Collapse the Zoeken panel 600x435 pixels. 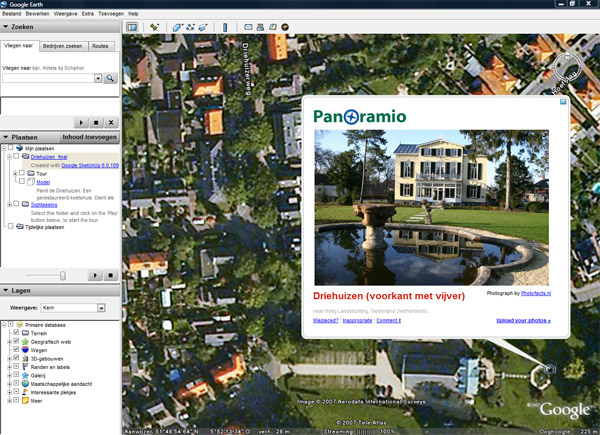click(6, 27)
